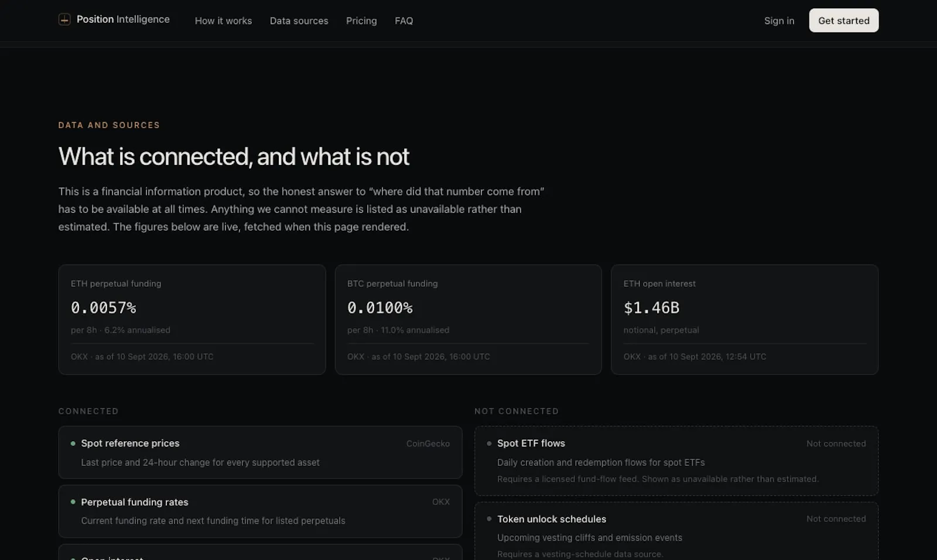Click the Position Intelligence logo icon
This screenshot has height=560, width=937.
64,19
